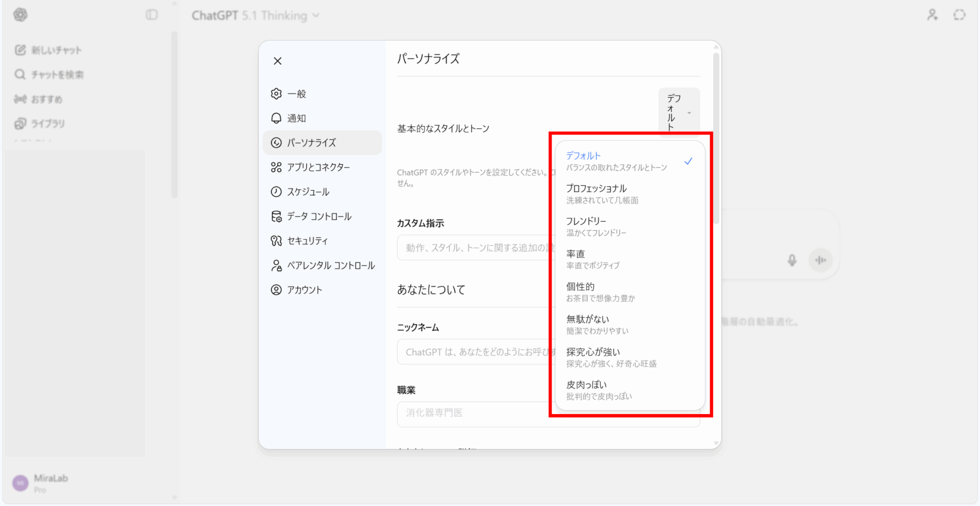The height and width of the screenshot is (506, 980).
Task: Expand the ChatGPT 5.1 Thinking model selector
Action: point(256,16)
